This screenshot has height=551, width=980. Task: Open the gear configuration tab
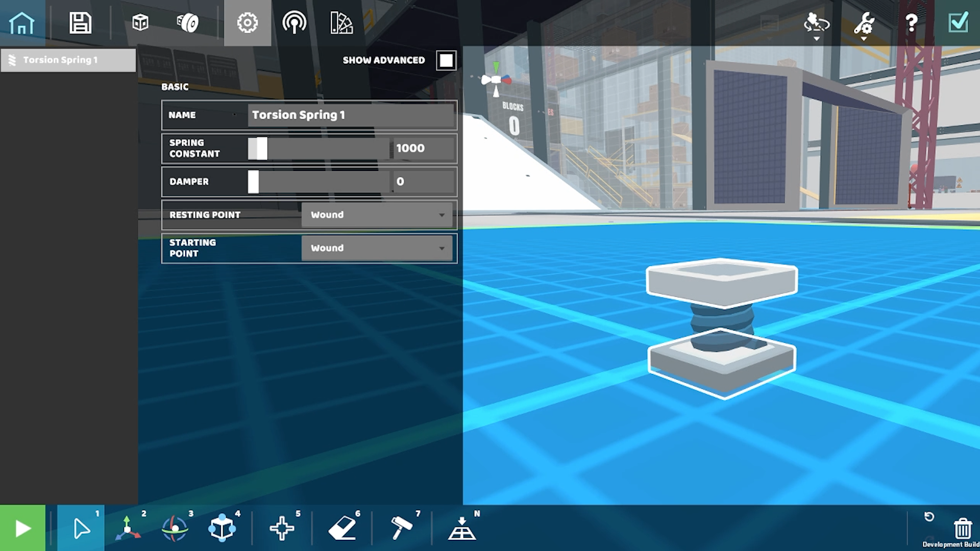coord(248,23)
